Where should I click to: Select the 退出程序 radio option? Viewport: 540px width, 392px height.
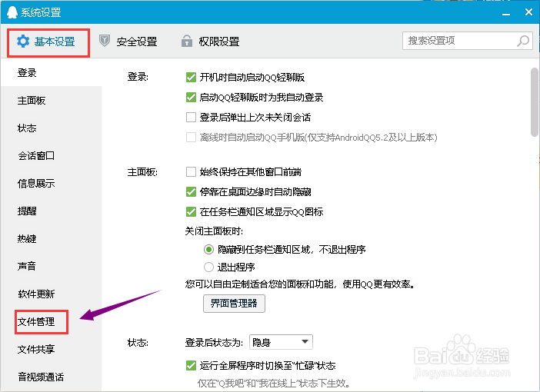[x=208, y=267]
